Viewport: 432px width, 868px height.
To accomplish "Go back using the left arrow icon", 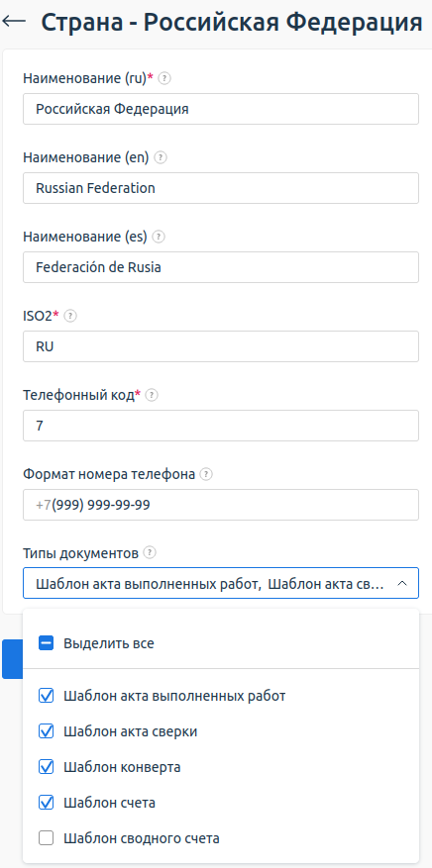I will [x=14, y=21].
